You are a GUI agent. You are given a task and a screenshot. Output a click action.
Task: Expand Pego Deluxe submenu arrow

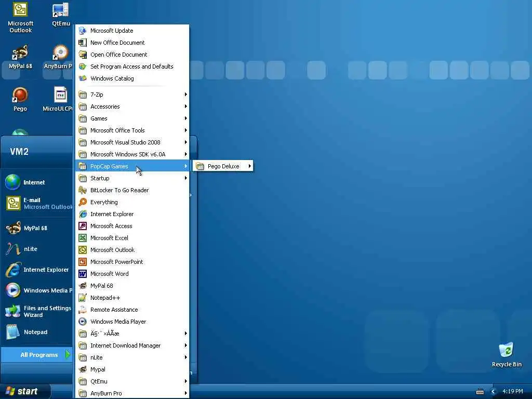click(x=250, y=166)
